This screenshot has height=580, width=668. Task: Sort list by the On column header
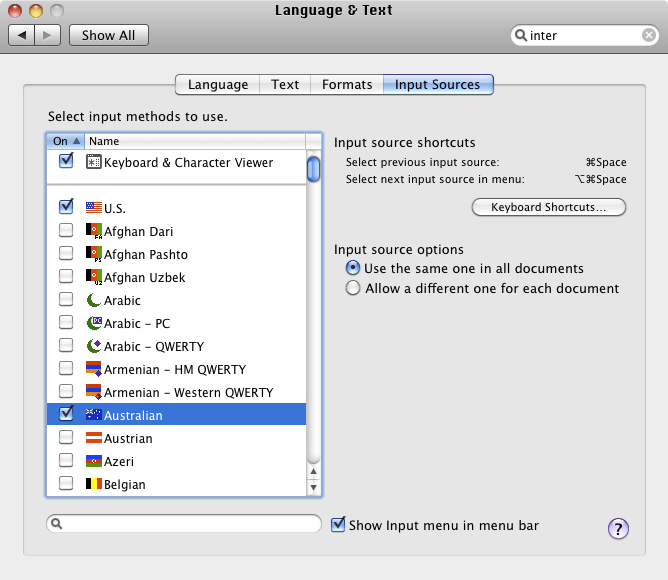coord(64,142)
